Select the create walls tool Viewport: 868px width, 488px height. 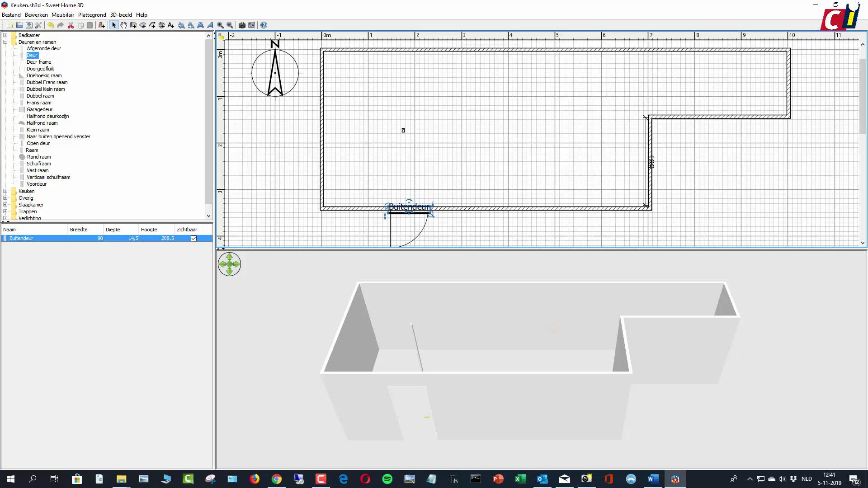[x=133, y=25]
